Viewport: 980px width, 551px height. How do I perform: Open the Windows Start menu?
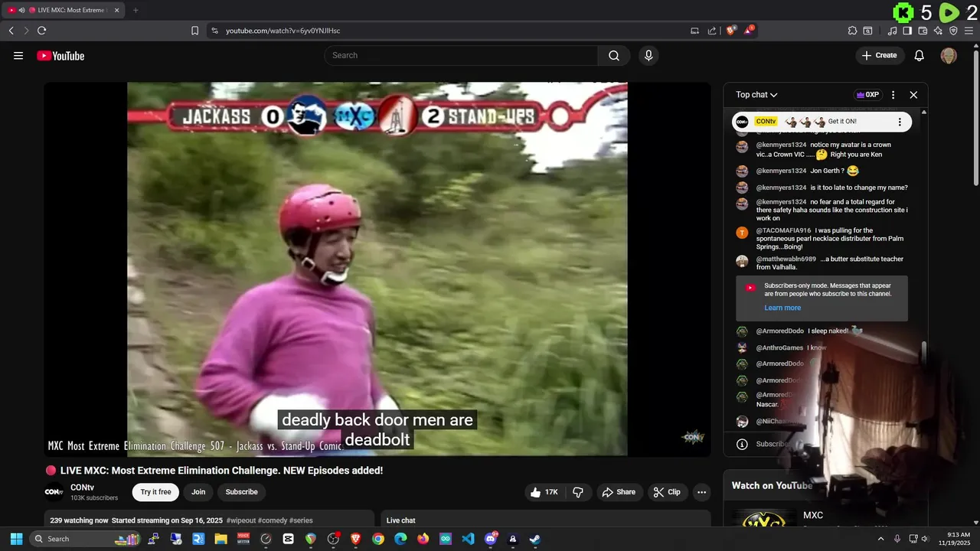(x=16, y=539)
